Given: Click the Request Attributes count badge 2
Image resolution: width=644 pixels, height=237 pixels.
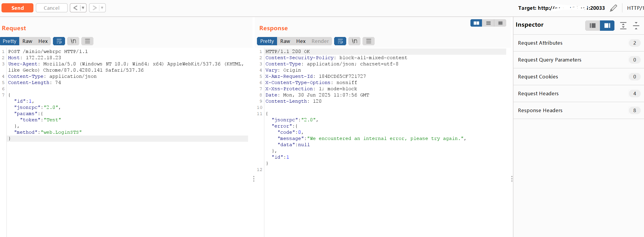Looking at the screenshot, I should (x=635, y=43).
